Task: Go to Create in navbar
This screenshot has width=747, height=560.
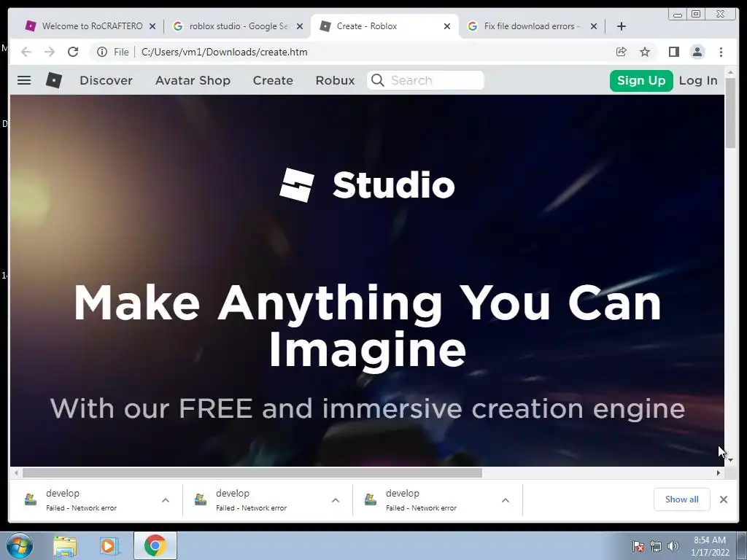Action: pos(273,80)
